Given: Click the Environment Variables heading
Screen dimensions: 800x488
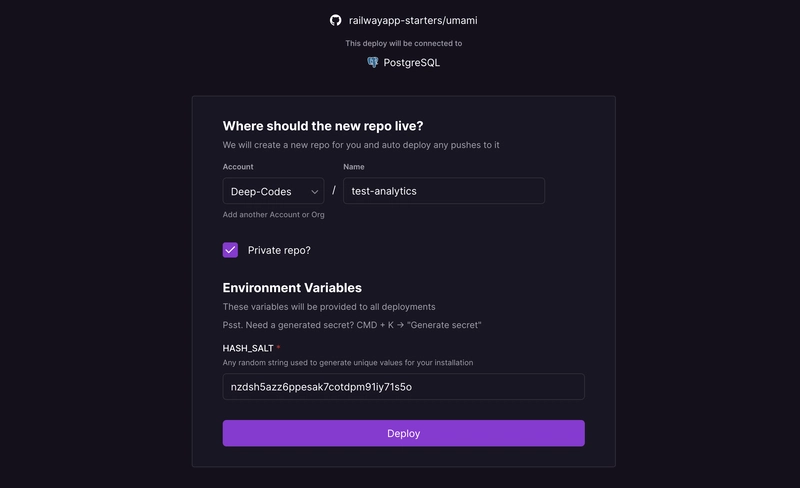Looking at the screenshot, I should [x=292, y=288].
